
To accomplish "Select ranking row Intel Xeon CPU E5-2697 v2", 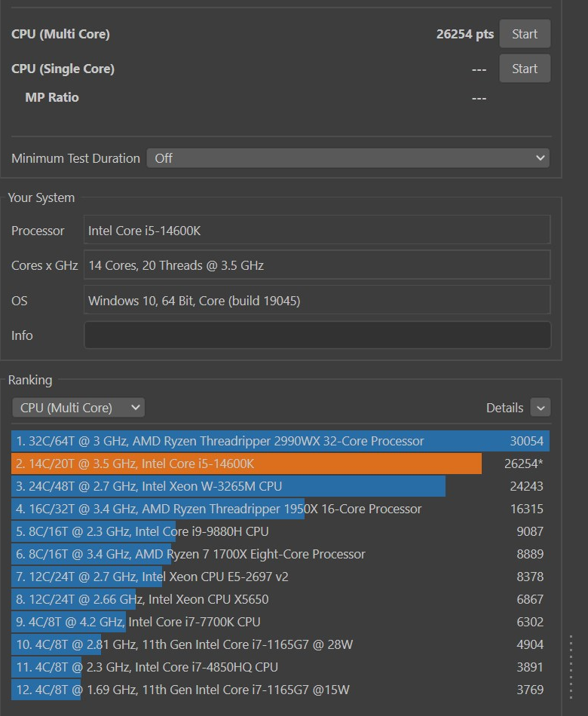I will (280, 577).
